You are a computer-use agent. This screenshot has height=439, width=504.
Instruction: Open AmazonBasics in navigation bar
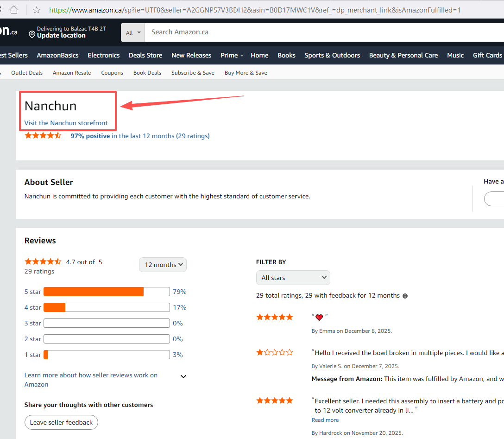click(57, 55)
